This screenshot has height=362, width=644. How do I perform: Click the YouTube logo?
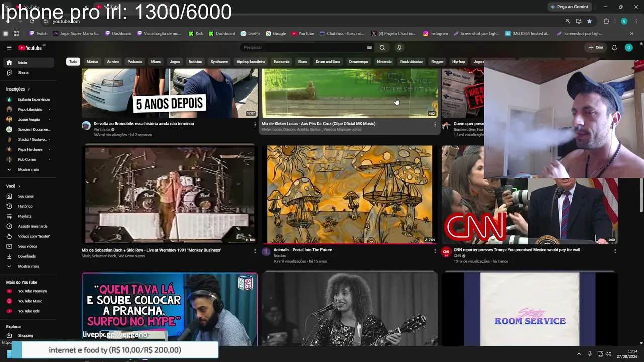[x=30, y=48]
